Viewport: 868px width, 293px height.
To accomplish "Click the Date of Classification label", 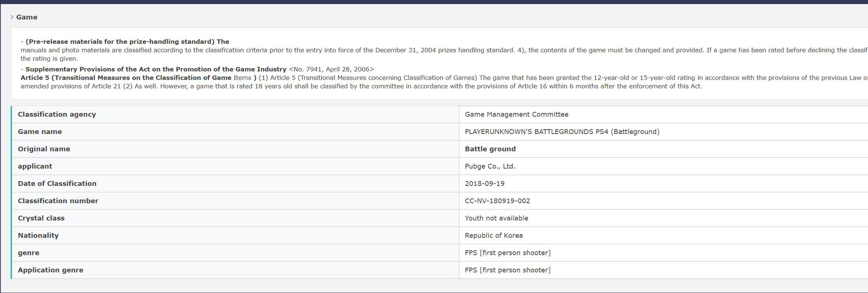I will 57,184.
